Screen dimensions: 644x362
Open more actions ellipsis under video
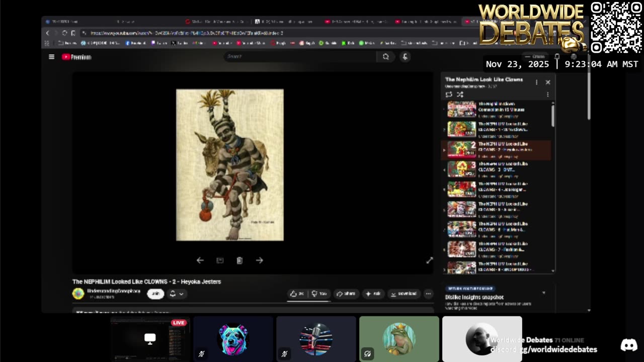click(428, 294)
